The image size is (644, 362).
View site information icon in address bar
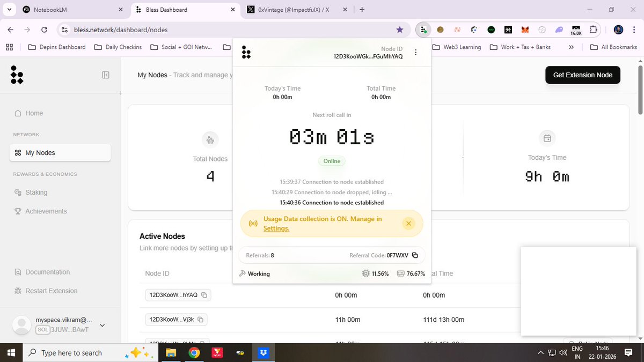(x=64, y=30)
